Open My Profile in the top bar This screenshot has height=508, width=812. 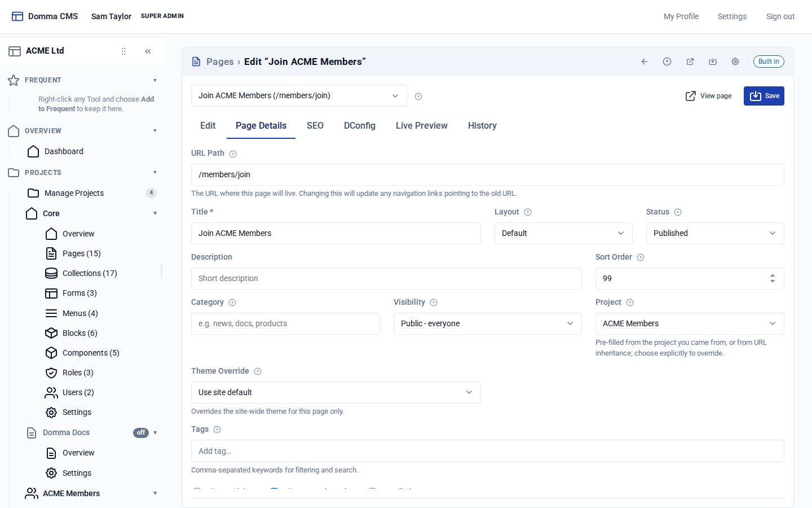pos(681,16)
